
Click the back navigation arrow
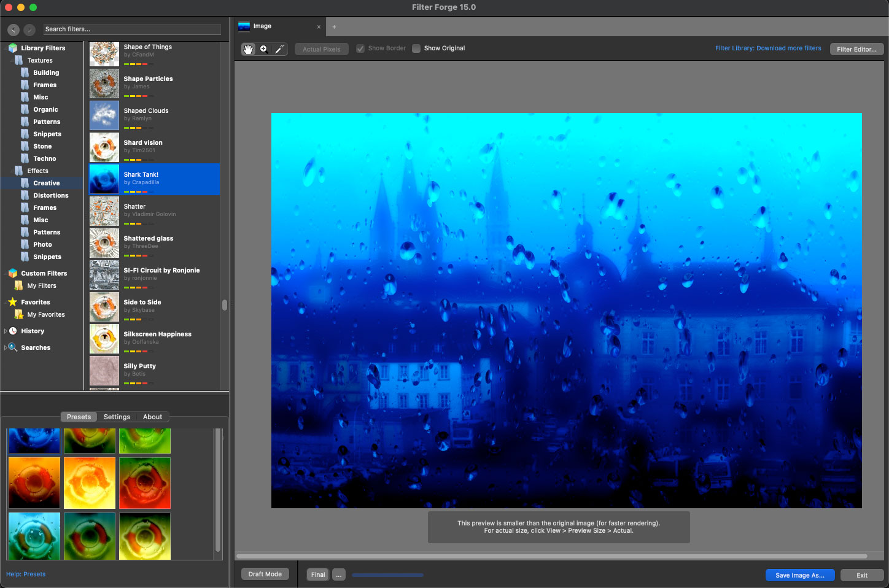14,29
